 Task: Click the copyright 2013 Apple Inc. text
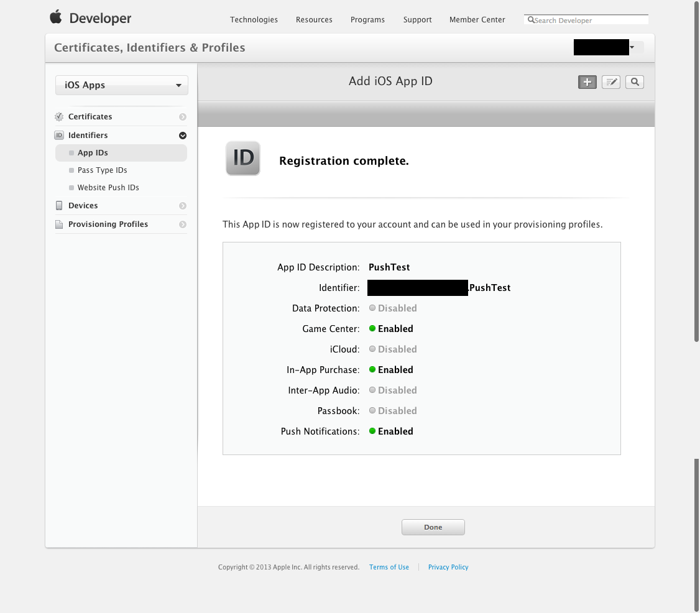pyautogui.click(x=288, y=567)
